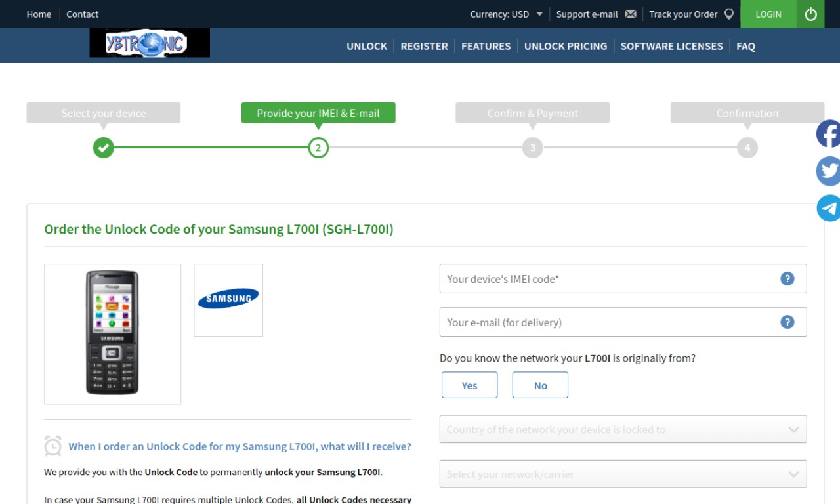
Task: Click the step 4 circle marker
Action: (x=747, y=147)
